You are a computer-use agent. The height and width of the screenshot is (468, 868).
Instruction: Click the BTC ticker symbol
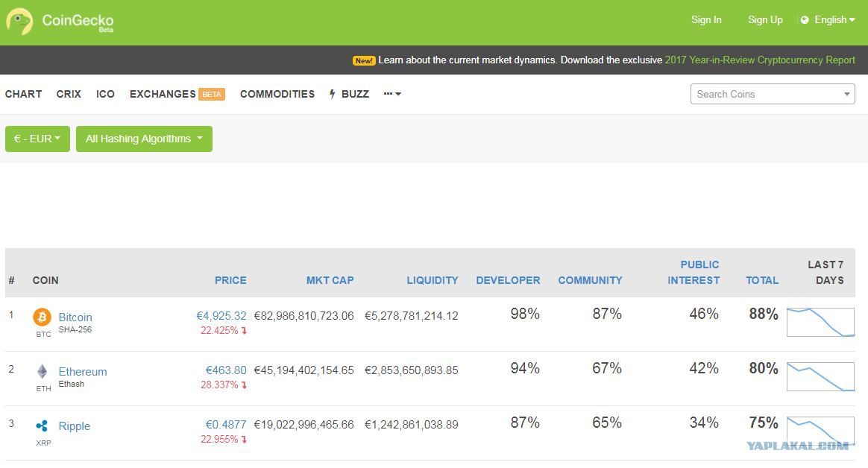[x=43, y=334]
